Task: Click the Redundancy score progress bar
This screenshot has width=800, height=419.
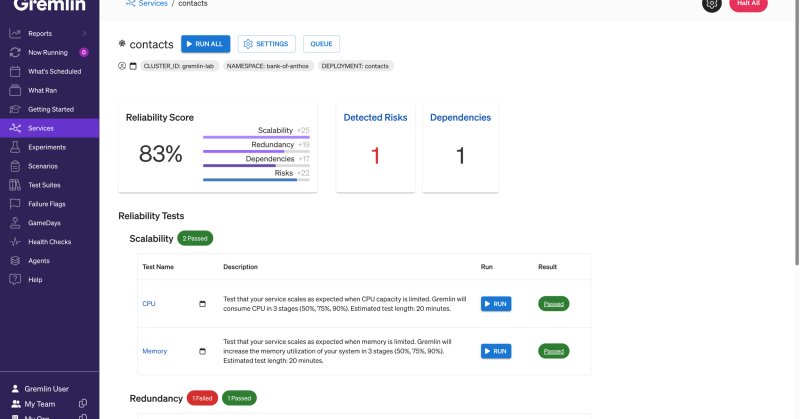Action: (x=256, y=152)
